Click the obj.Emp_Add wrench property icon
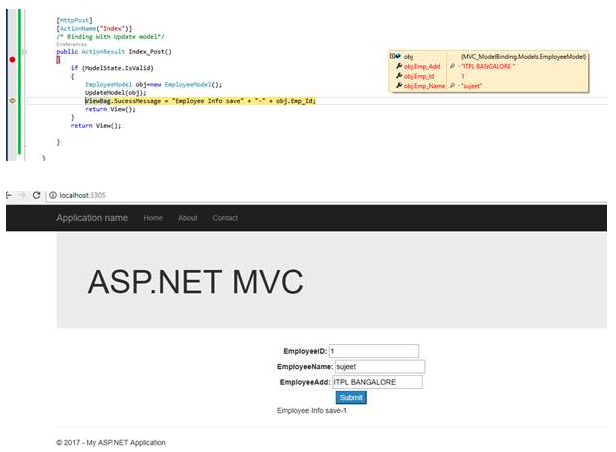616x452 pixels. click(399, 66)
